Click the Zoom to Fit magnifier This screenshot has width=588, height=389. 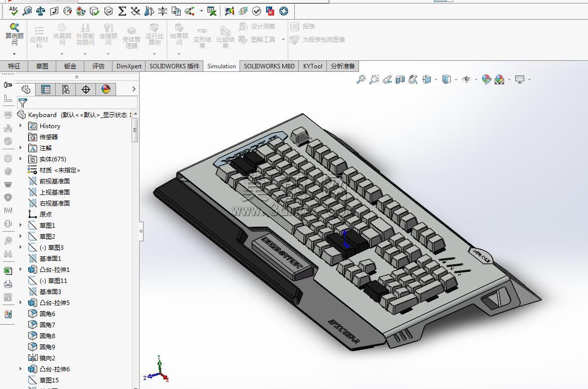click(x=361, y=79)
